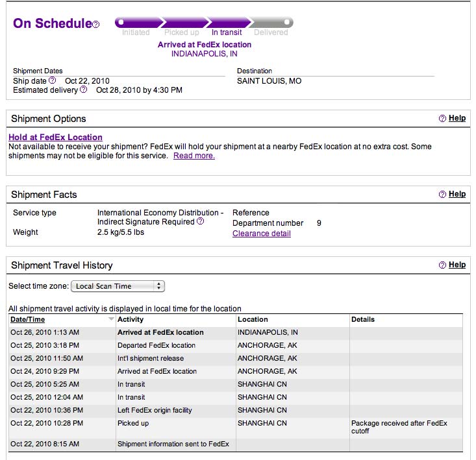Click the help icon in Shipment Facts header
This screenshot has width=476, height=460.
click(x=442, y=194)
